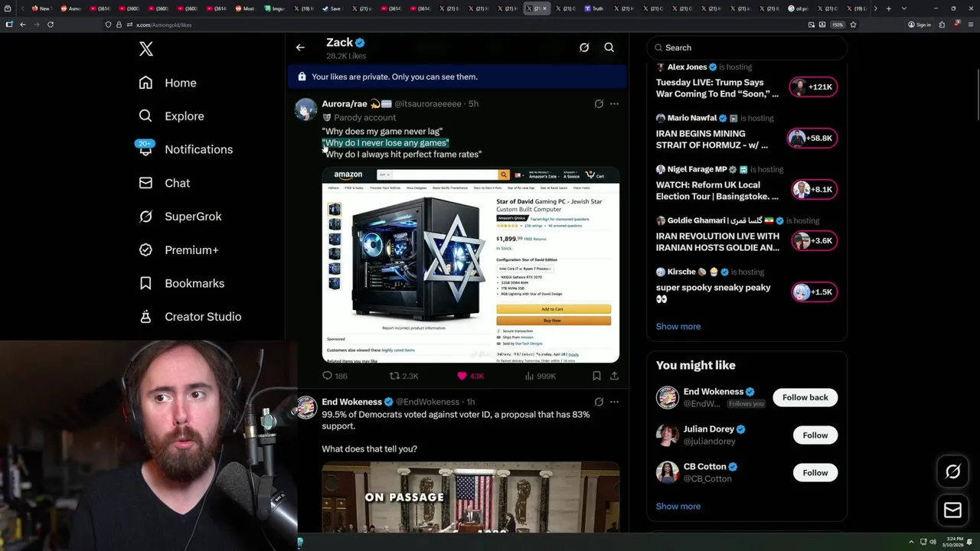The image size is (980, 551).
Task: Open Premium+ in the sidebar
Action: click(x=179, y=249)
